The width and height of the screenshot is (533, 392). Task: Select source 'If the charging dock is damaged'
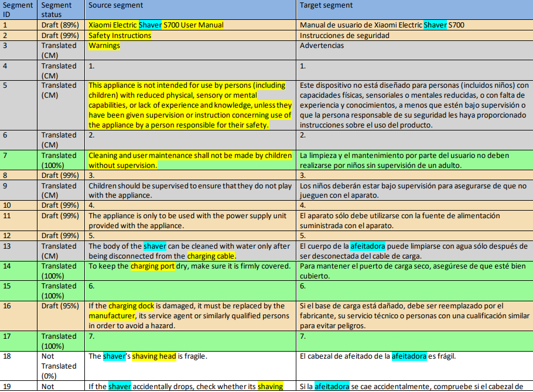tap(189, 316)
